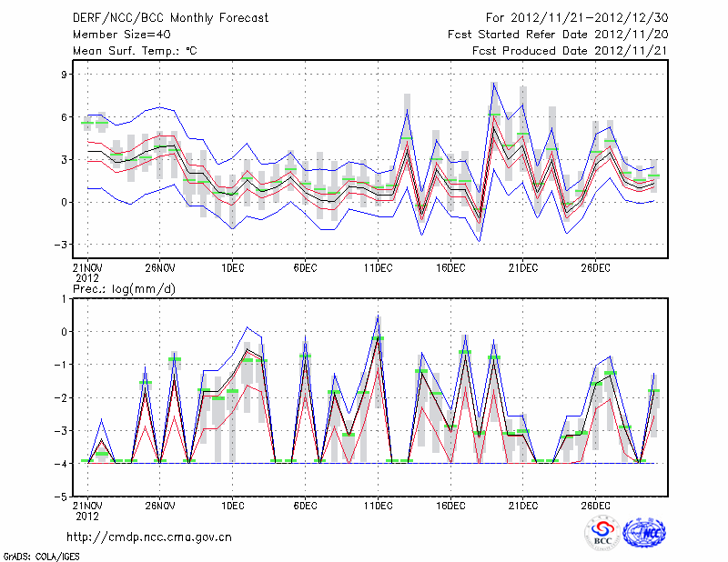Click the -5 value on precipitation y-axis
The height and width of the screenshot is (562, 728).
coord(63,497)
